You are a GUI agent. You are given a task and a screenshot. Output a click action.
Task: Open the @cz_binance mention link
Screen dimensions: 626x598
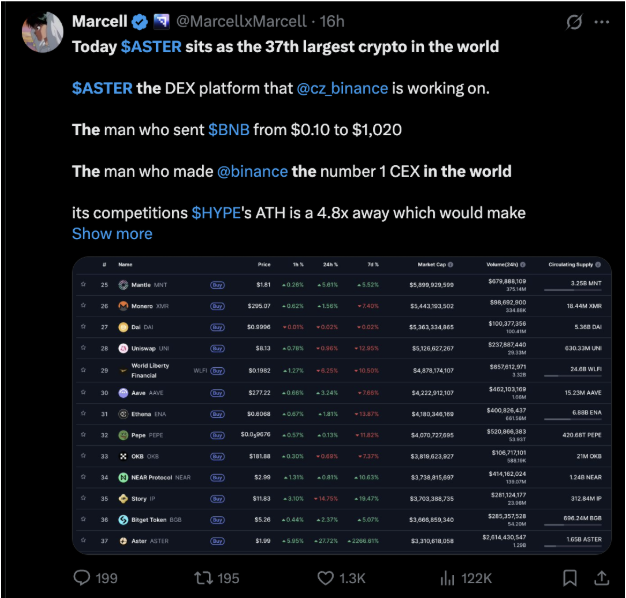point(342,88)
